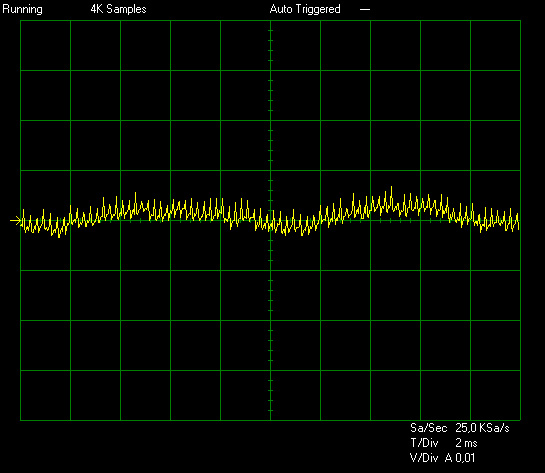Screen dimensions: 545x473
Task: Select the Auto Triggered mode indicator
Action: pos(305,9)
